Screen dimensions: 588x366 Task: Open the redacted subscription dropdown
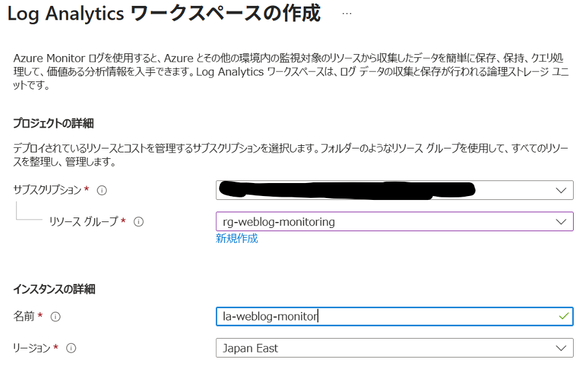coord(384,190)
